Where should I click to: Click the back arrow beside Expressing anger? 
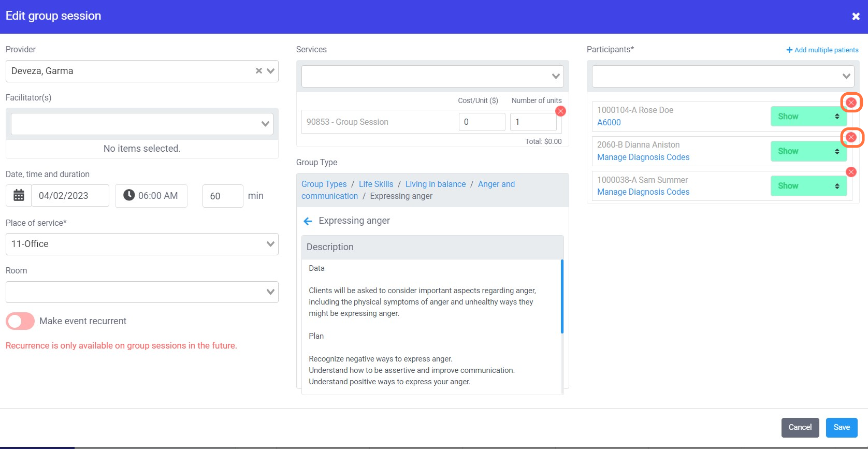point(308,221)
